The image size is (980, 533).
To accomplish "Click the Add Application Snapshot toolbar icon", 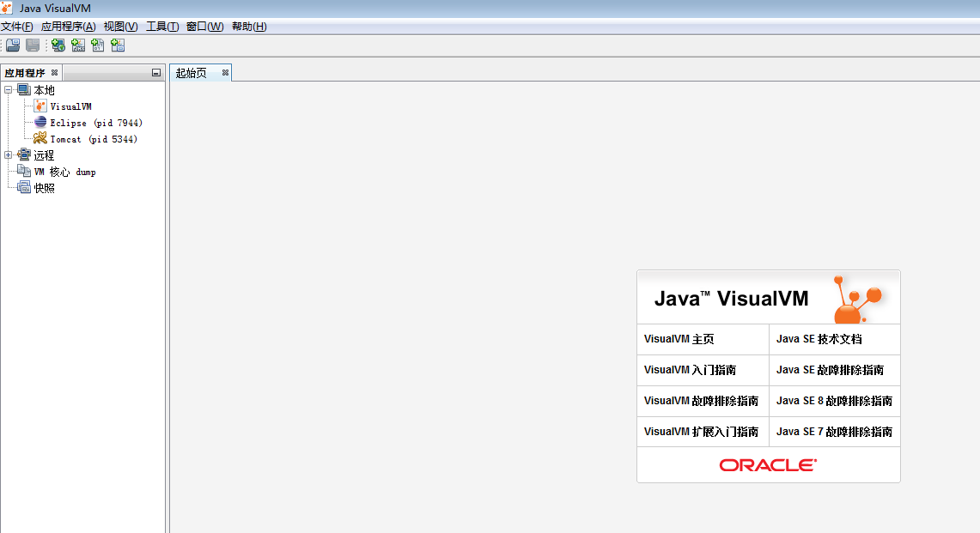I will [x=118, y=45].
